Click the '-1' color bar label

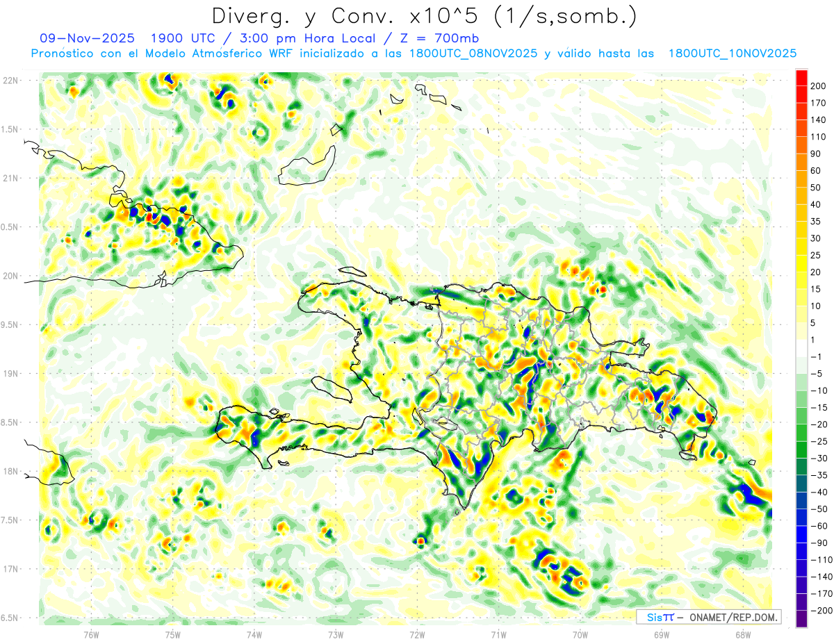pos(816,357)
